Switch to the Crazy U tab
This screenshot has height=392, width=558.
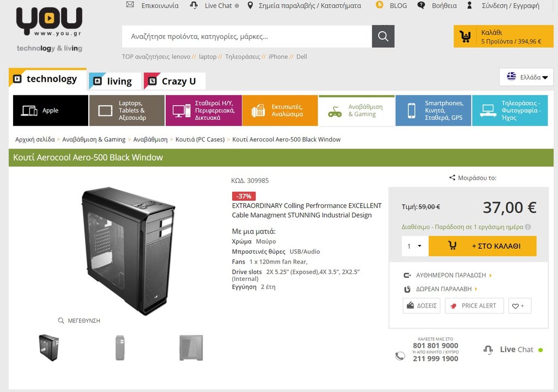pyautogui.click(x=175, y=82)
